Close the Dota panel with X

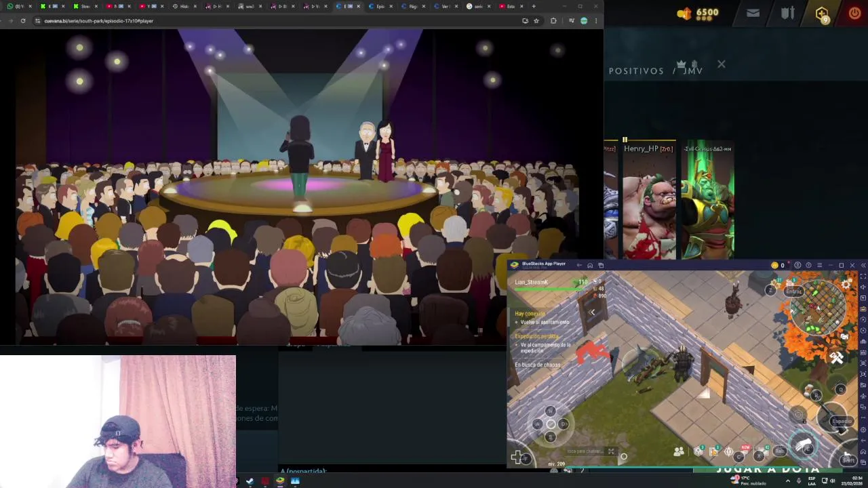click(721, 64)
